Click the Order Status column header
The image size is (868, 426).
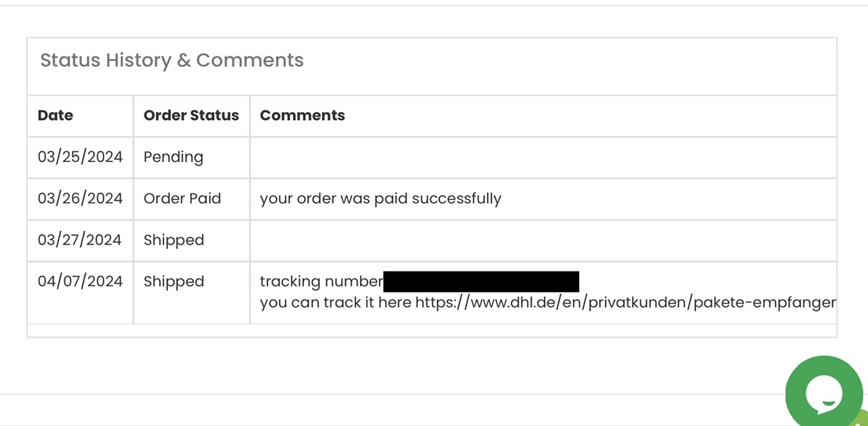[x=191, y=115]
